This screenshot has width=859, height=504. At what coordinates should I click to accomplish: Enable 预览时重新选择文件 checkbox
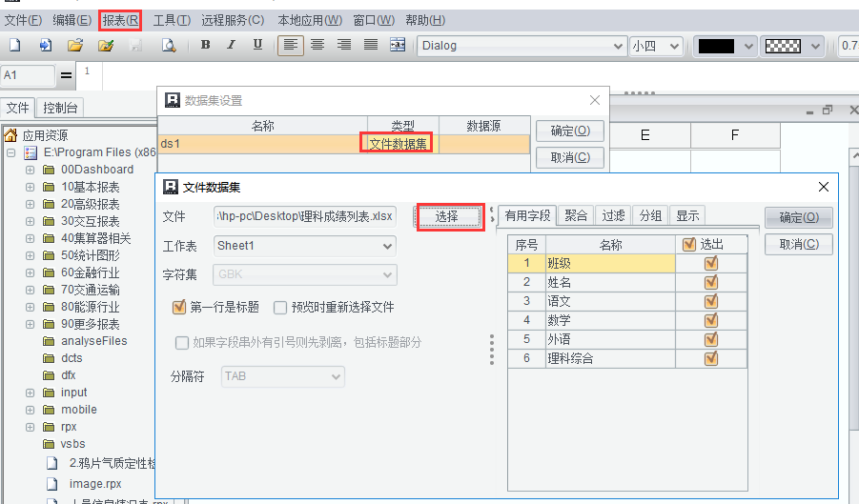[x=280, y=308]
